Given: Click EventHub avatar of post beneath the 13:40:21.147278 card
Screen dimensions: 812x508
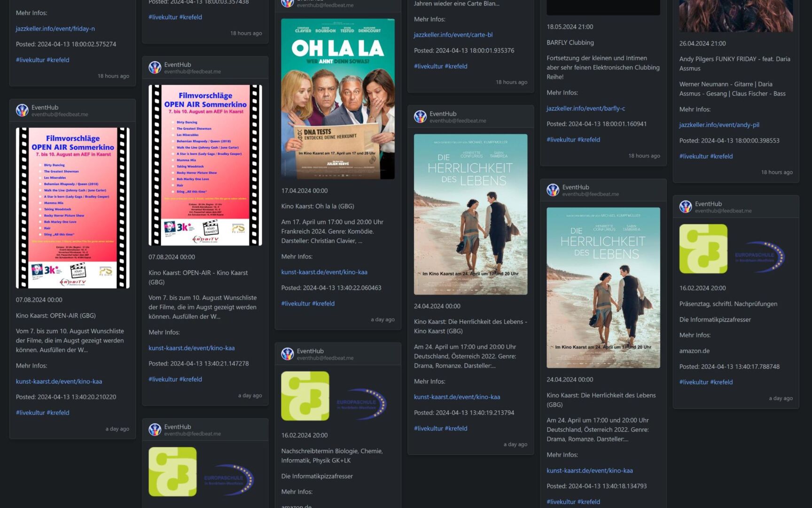Looking at the screenshot, I should 155,430.
